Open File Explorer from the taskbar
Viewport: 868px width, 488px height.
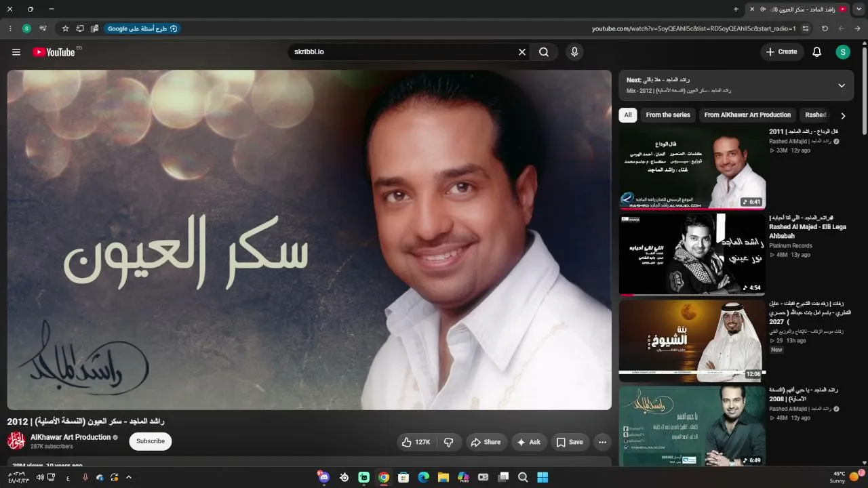click(443, 477)
